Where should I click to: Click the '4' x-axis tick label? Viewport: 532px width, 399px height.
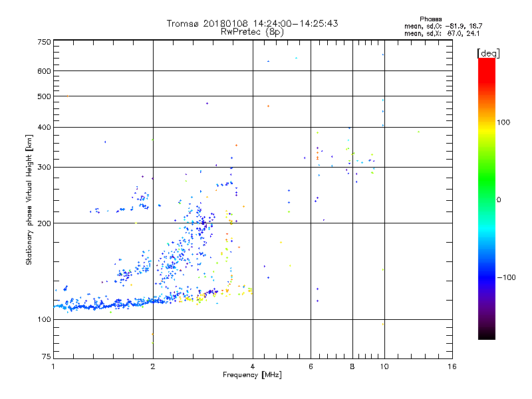[253, 366]
